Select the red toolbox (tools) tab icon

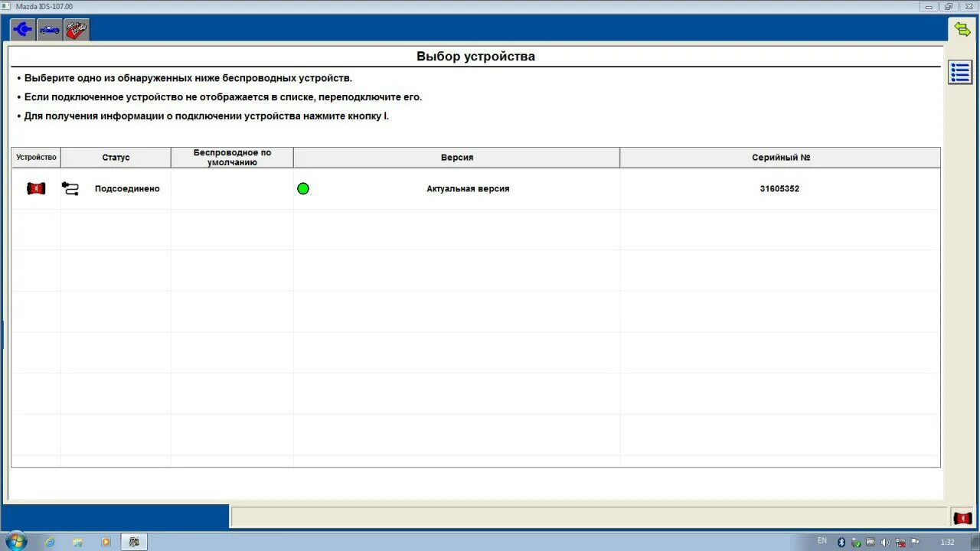click(x=76, y=29)
